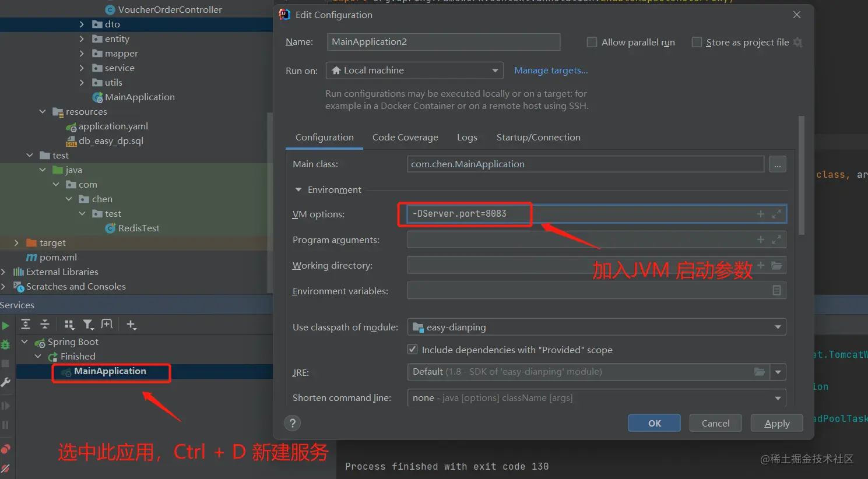Click the Stop square icon in the Services sidebar
This screenshot has width=868, height=479.
[5, 364]
